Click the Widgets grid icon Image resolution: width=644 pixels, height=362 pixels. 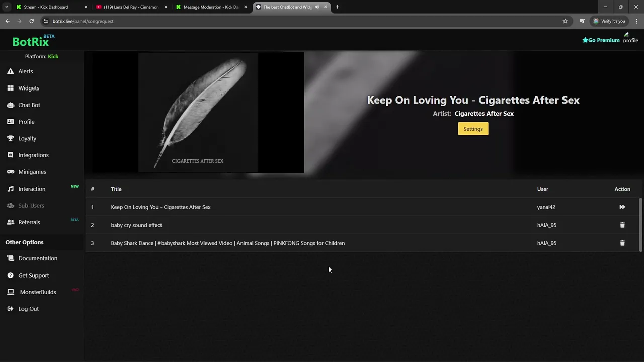11,88
